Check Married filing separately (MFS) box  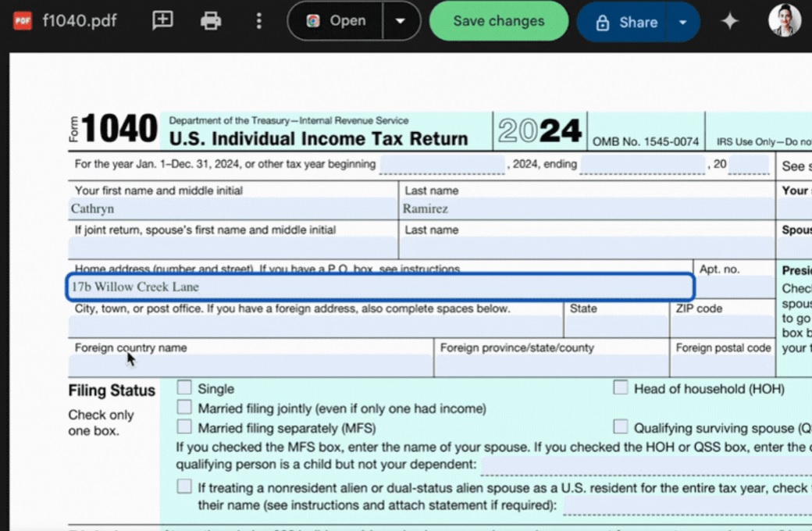pos(184,427)
